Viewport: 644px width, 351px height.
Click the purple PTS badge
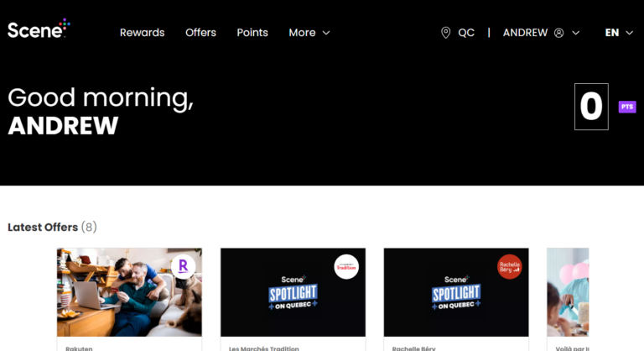pyautogui.click(x=626, y=107)
